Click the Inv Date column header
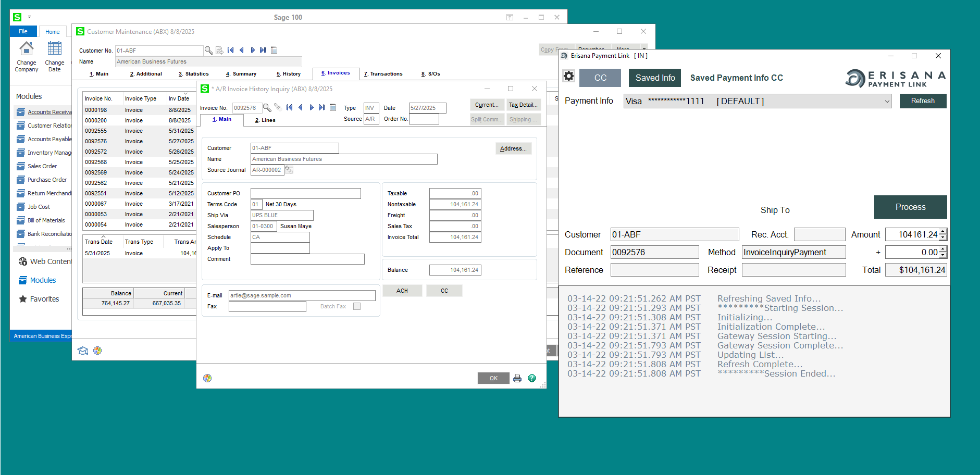Viewport: 980px width, 475px height. coord(180,98)
